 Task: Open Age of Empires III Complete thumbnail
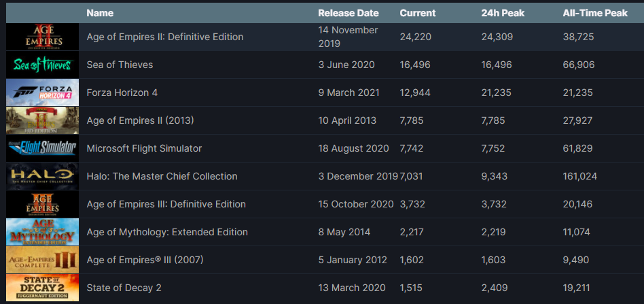42,260
